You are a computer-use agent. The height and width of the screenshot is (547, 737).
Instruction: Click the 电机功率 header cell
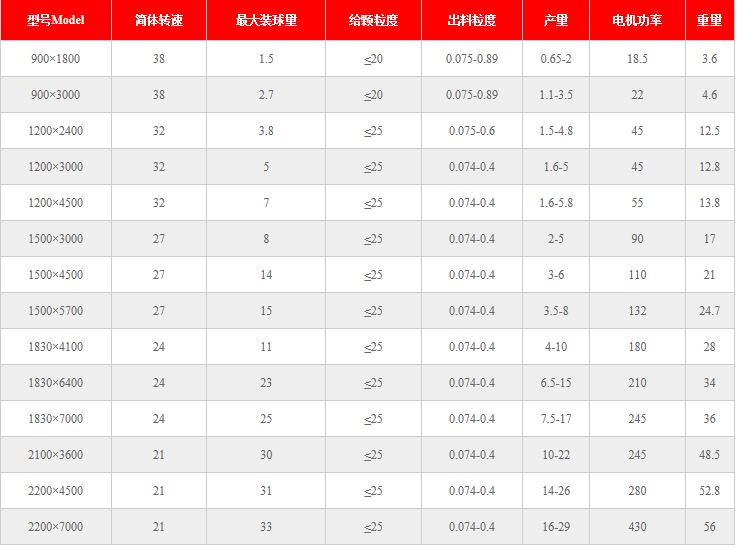pos(638,21)
